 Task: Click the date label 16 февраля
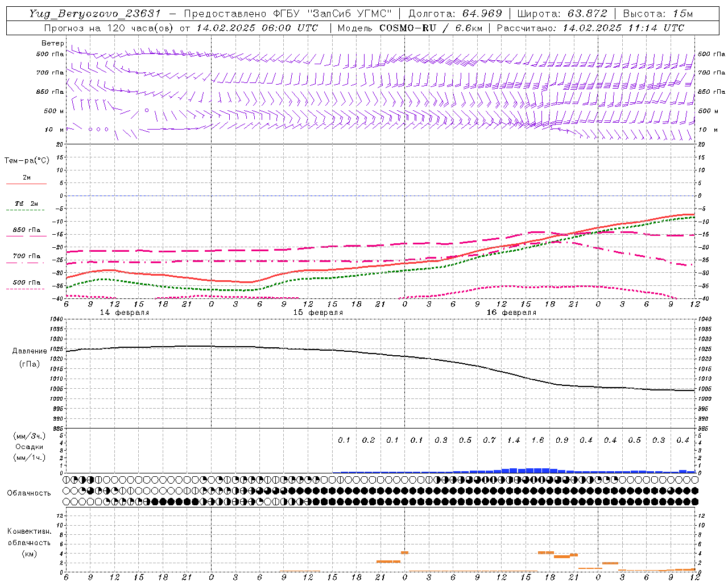[x=511, y=313]
